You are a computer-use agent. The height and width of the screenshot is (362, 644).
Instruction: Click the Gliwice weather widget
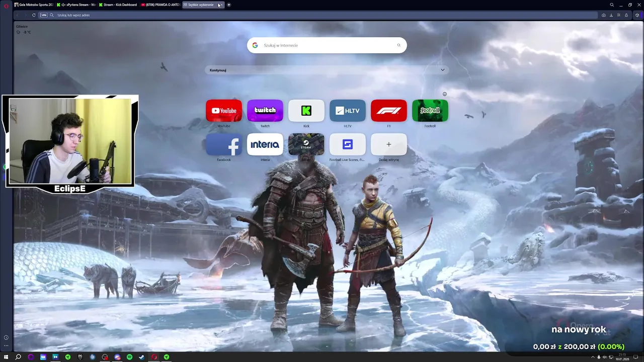click(x=23, y=29)
